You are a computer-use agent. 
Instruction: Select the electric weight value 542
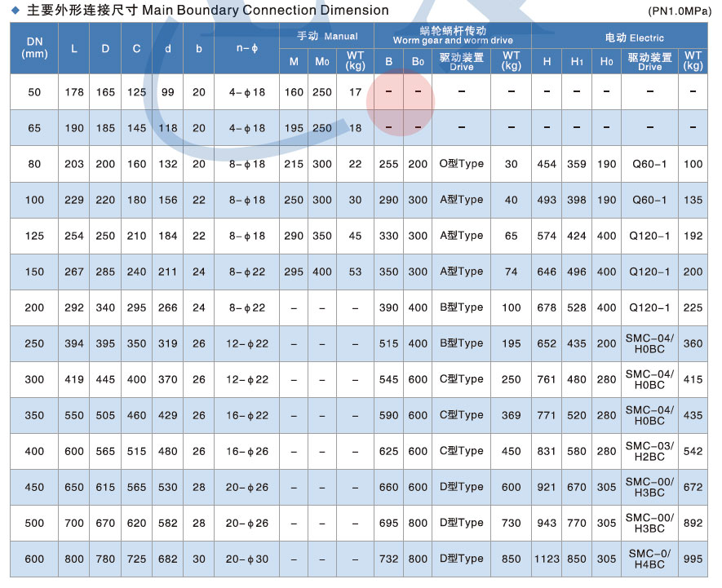(x=693, y=451)
